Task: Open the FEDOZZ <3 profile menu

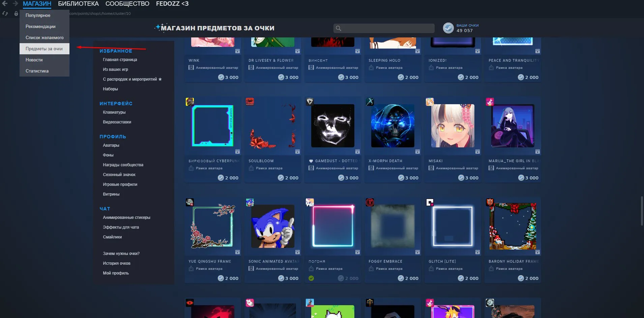Action: click(172, 4)
